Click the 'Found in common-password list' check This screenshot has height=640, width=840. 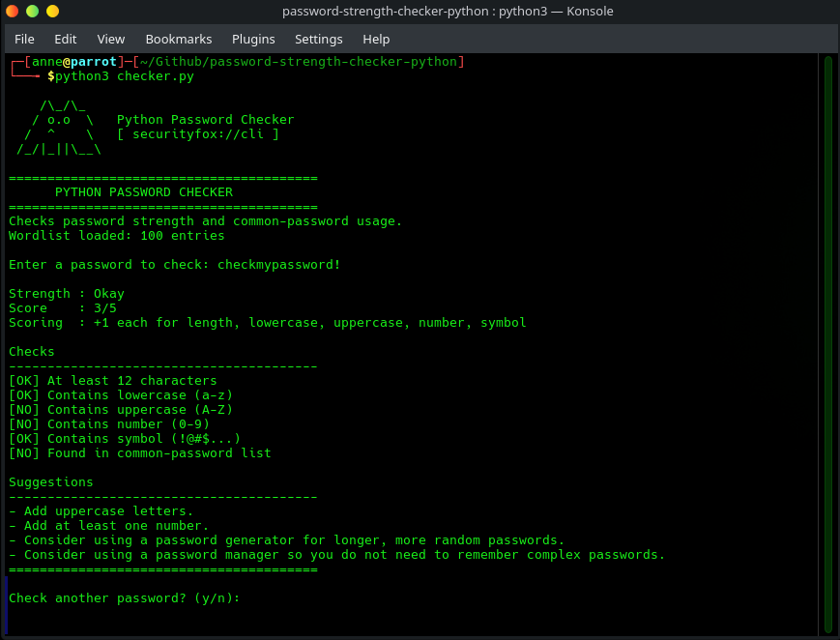140,453
